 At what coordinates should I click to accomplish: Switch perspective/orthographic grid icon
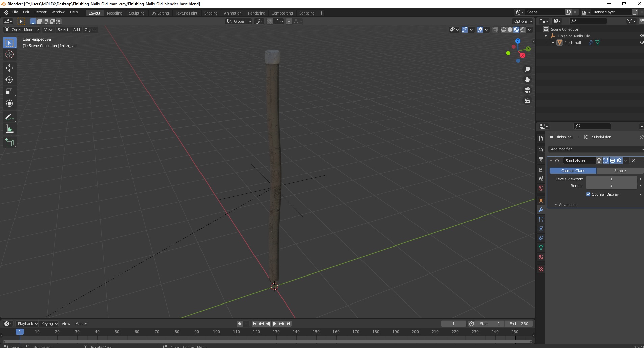527,100
